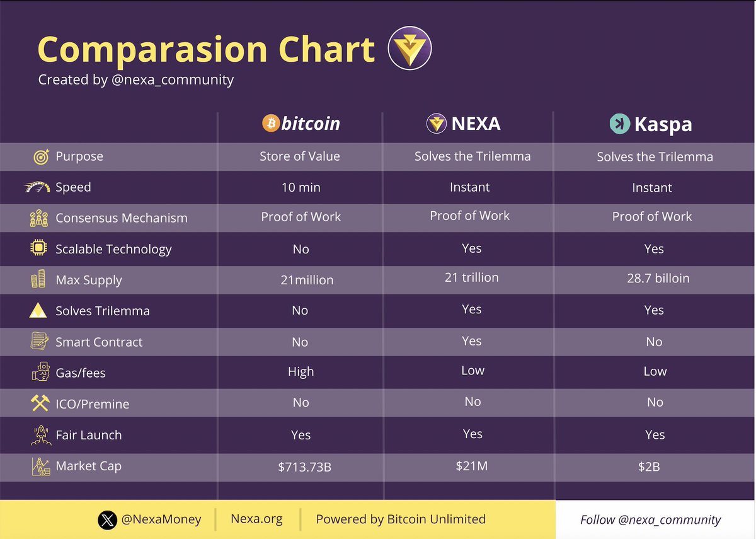Click the Bitcoin logo icon in header
756x539 pixels.
tap(270, 124)
